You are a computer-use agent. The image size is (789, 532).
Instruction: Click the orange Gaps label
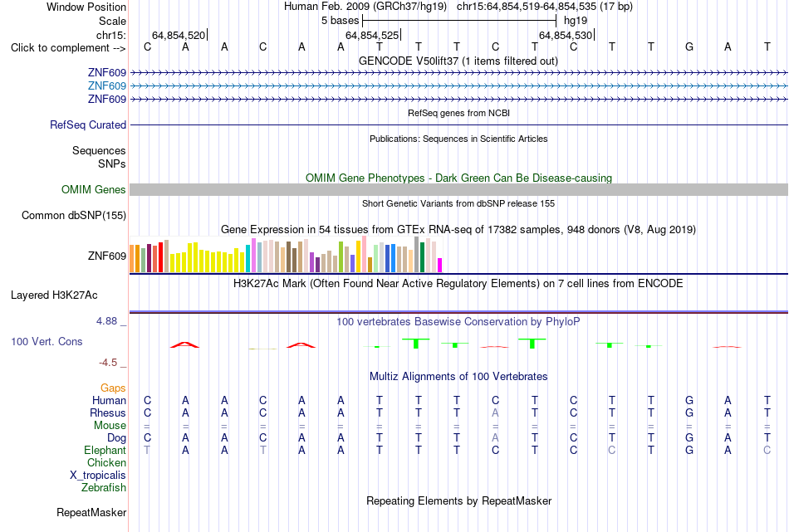tap(113, 388)
